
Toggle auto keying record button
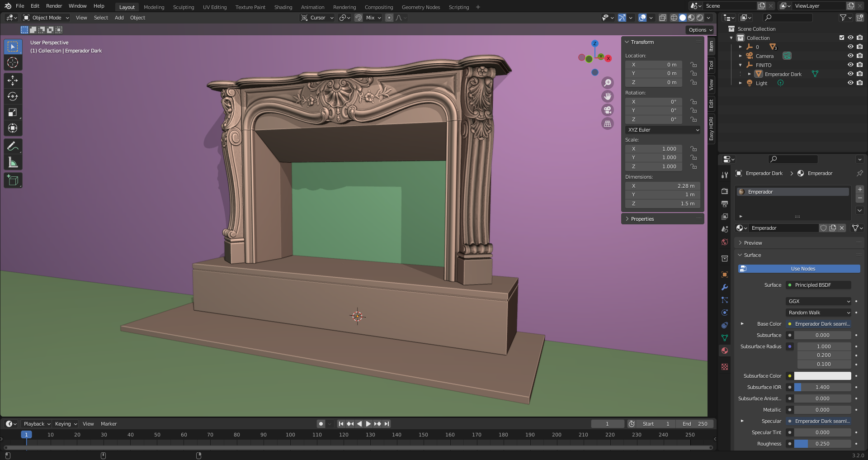point(321,424)
